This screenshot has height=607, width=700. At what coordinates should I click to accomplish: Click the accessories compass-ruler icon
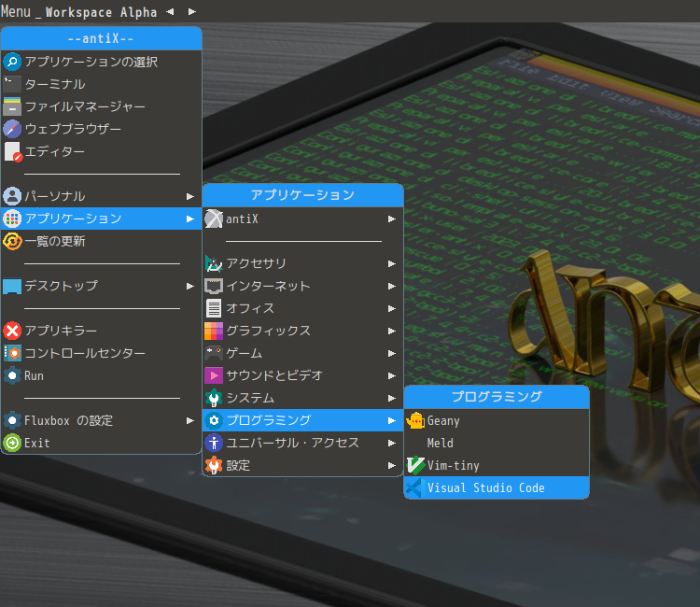(214, 263)
